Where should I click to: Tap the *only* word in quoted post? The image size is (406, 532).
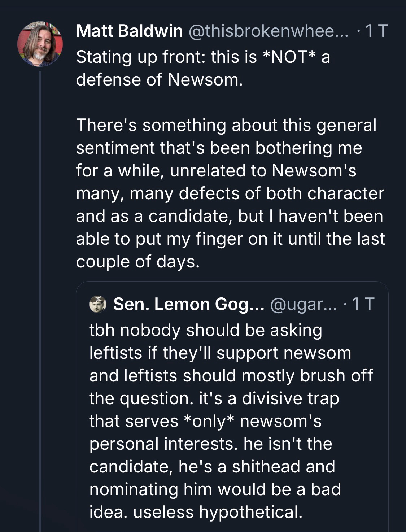click(209, 421)
